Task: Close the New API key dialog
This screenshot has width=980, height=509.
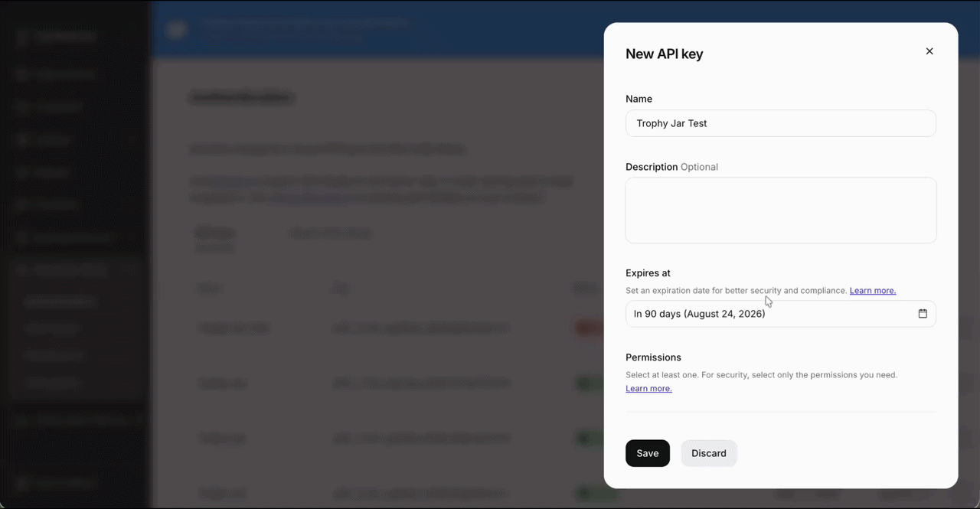Action: pyautogui.click(x=929, y=51)
